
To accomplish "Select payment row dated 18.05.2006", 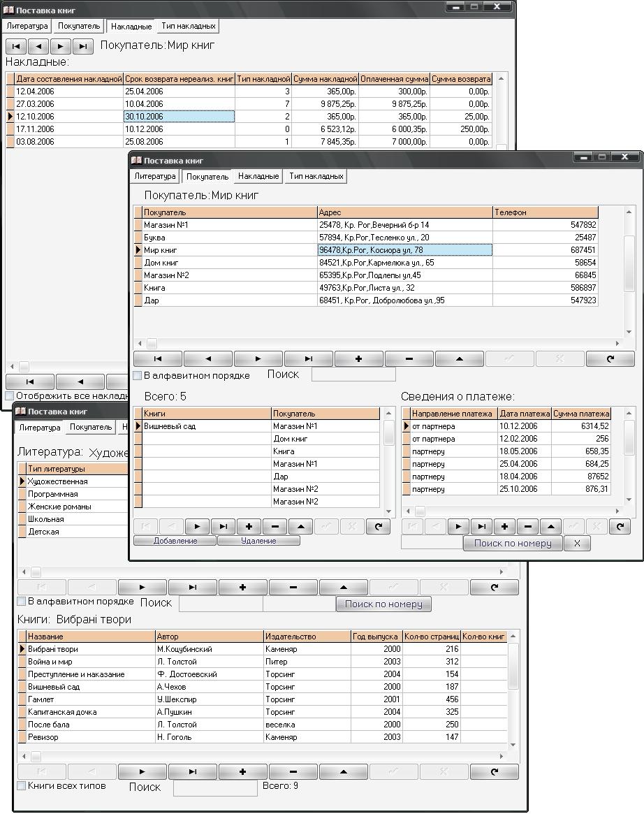I will [506, 451].
